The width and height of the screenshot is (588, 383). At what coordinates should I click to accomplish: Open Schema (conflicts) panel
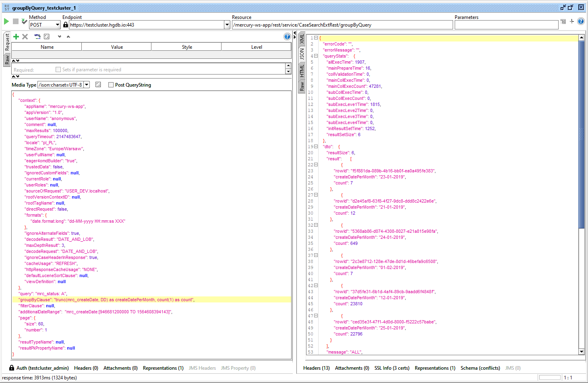[x=480, y=368]
